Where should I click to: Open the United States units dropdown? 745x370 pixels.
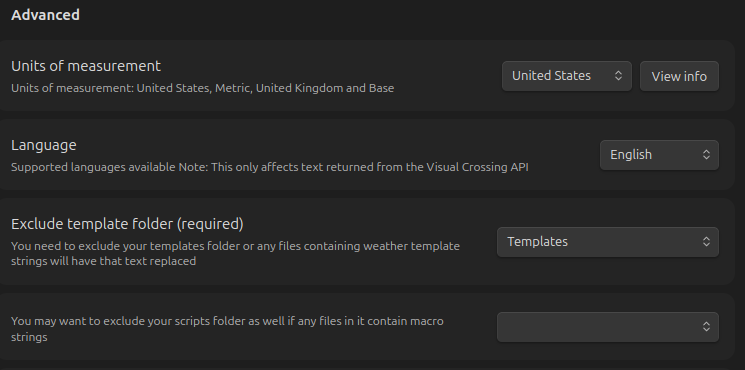point(567,76)
